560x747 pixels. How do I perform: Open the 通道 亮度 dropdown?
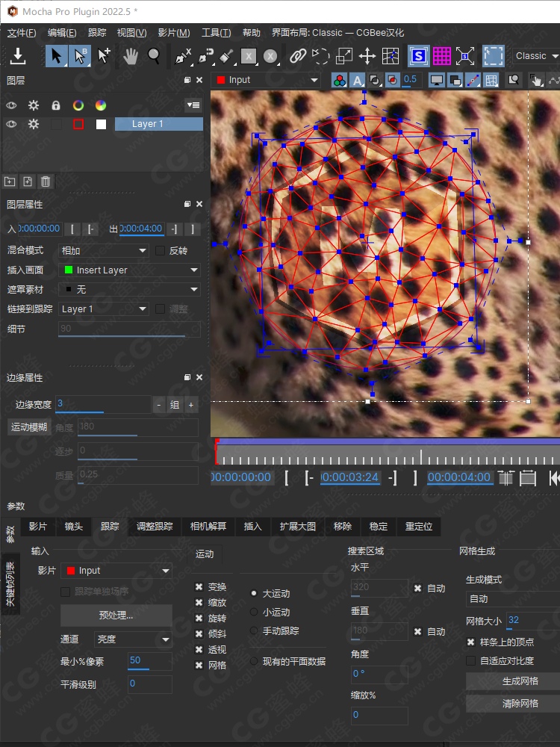point(132,639)
